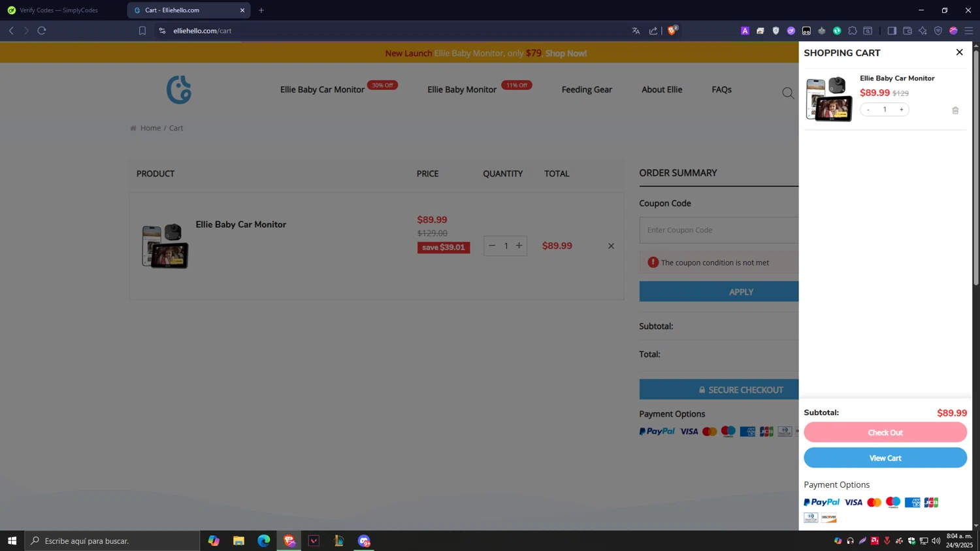Delete Ellie Baby Car Monitor using trash icon
Screen dimensions: 980x551
(x=955, y=110)
